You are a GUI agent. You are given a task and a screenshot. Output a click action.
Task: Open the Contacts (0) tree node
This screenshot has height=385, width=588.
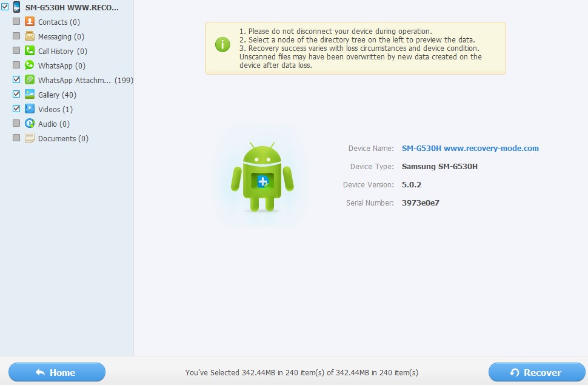[59, 22]
